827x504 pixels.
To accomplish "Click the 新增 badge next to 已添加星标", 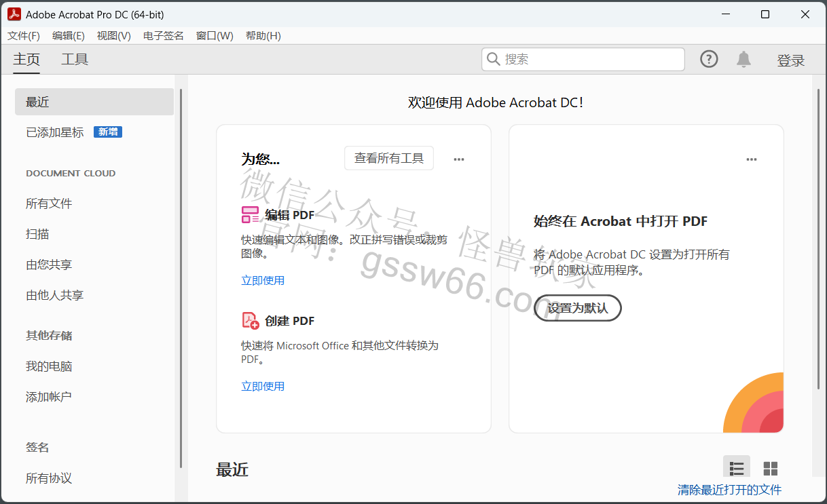I will click(x=108, y=132).
